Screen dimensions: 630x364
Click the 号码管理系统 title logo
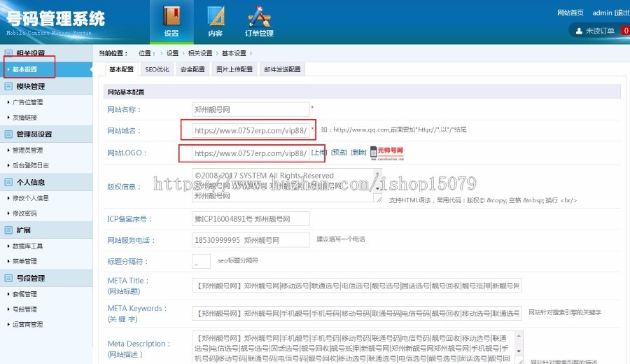[x=55, y=20]
